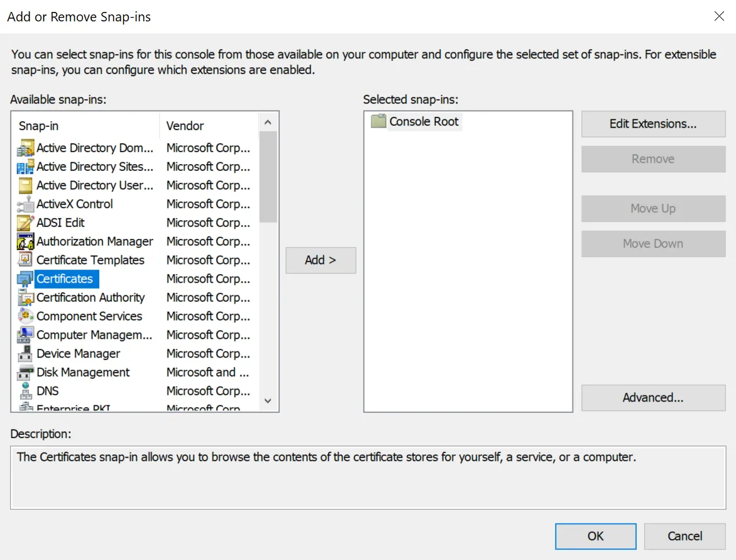Select Disk Management snap-in
Screen dimensions: 736x560
[x=83, y=372]
